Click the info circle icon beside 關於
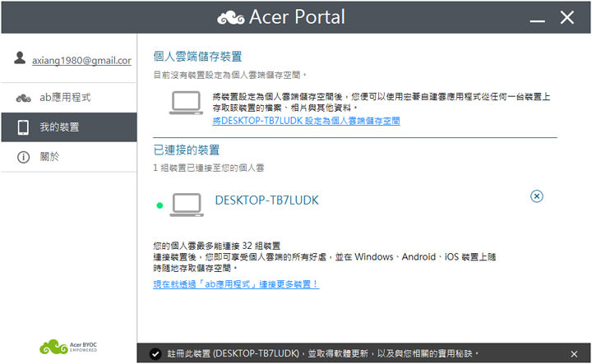 point(23,157)
